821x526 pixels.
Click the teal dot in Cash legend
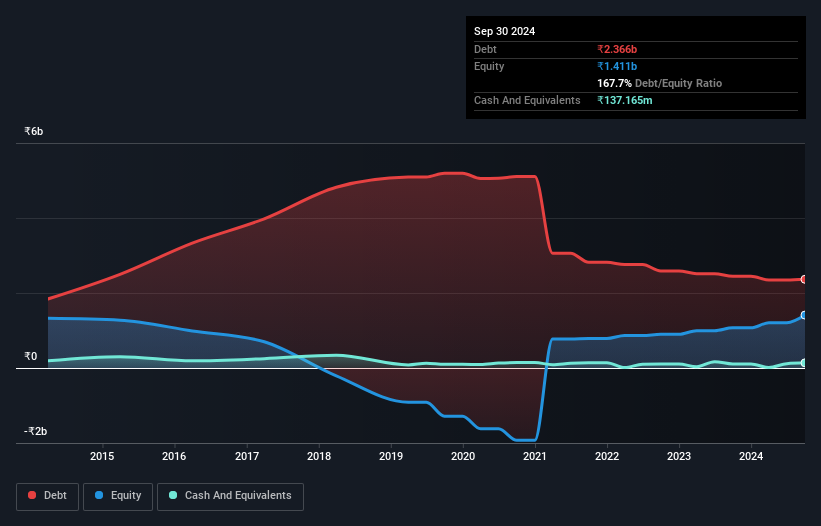point(173,495)
